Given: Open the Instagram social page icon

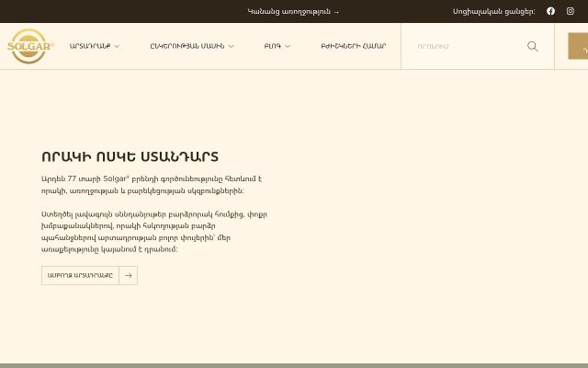Looking at the screenshot, I should pyautogui.click(x=570, y=11).
